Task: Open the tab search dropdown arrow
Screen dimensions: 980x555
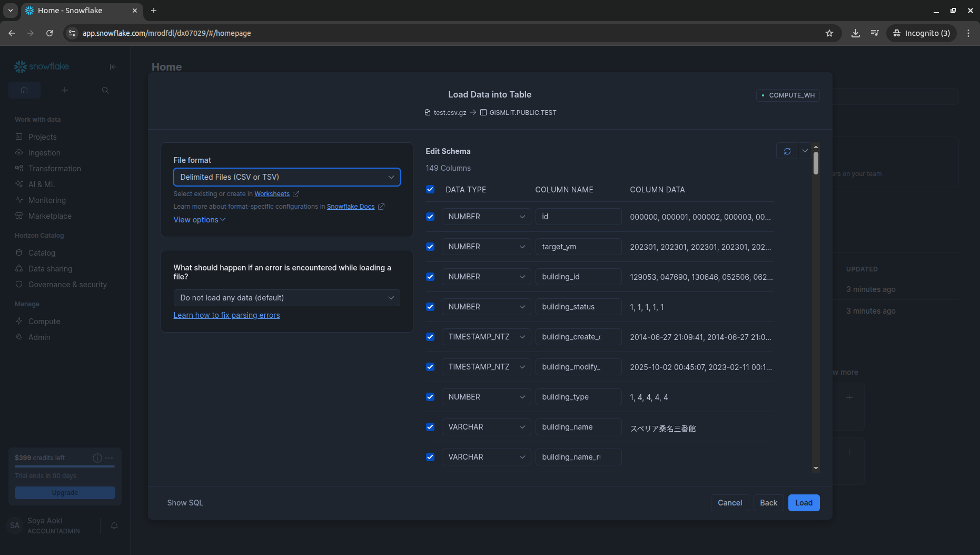Action: [11, 11]
